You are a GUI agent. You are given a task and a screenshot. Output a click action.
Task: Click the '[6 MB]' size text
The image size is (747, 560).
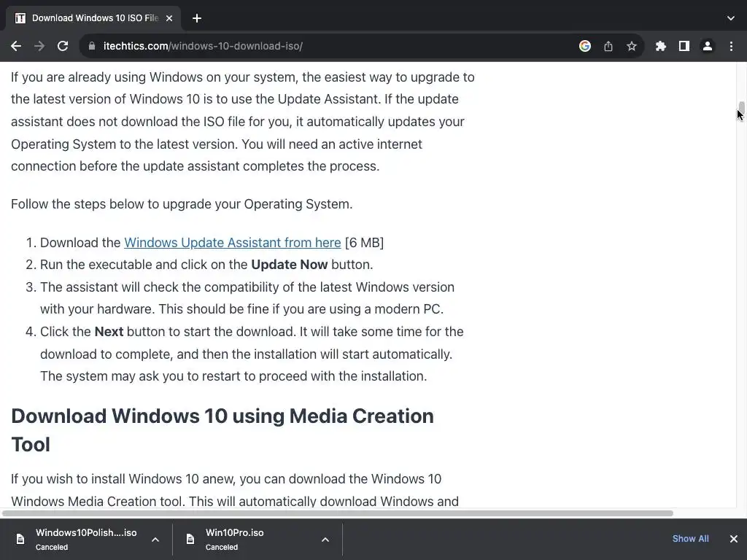364,242
